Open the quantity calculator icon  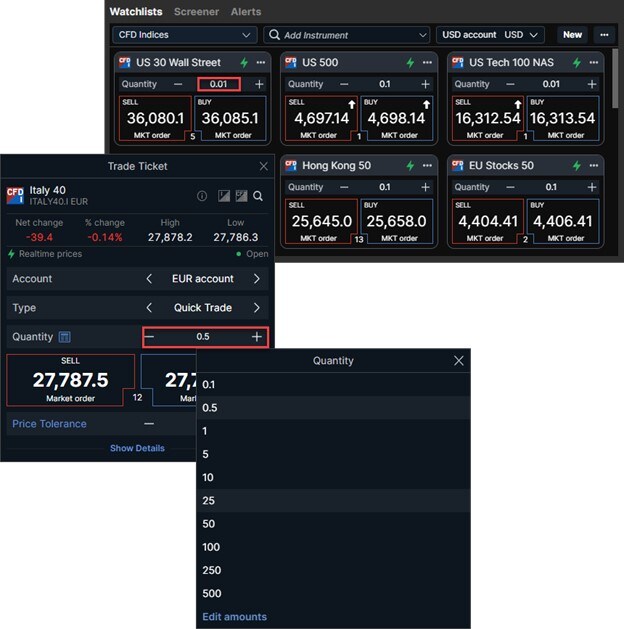(65, 337)
